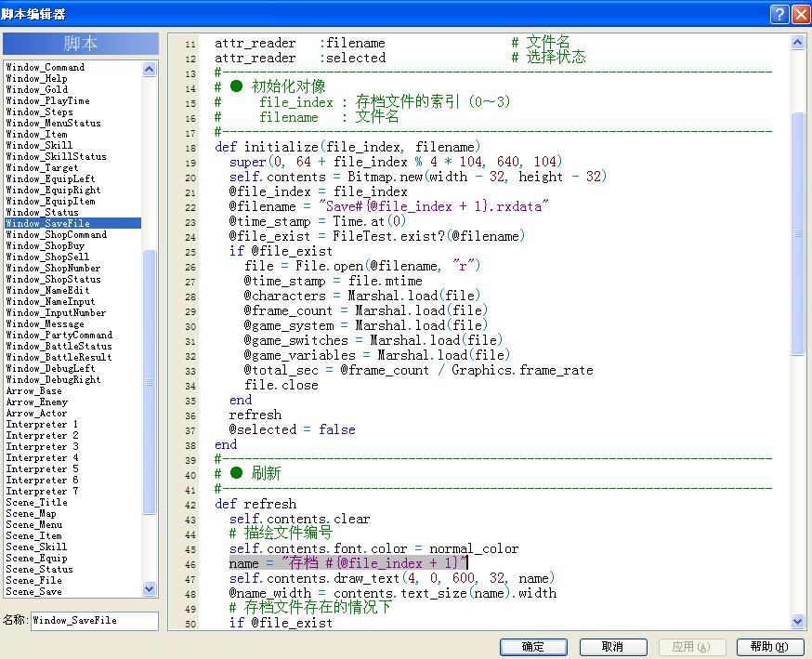Screen dimensions: 812x659
Task: Open the Window_BattleResult script
Action: 59,358
